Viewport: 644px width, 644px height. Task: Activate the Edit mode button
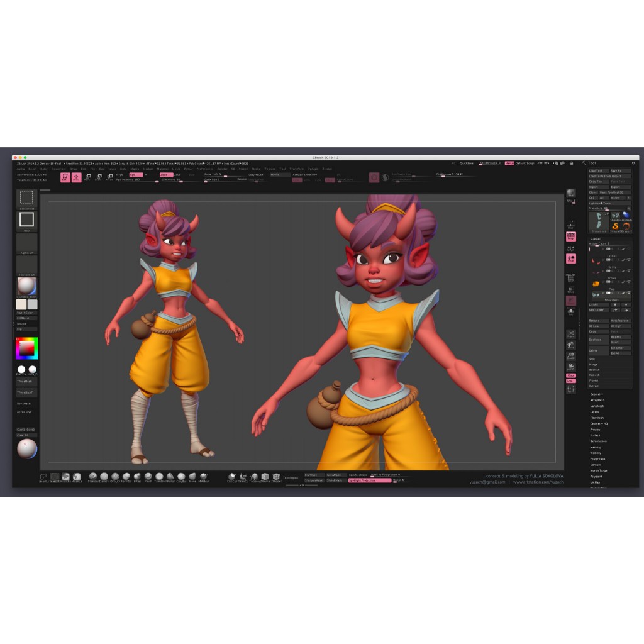point(65,177)
